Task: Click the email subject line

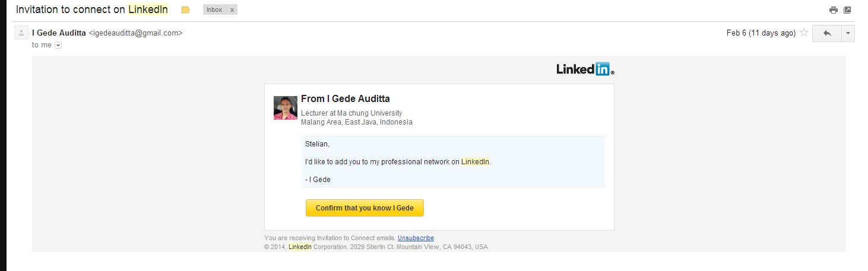Action: (x=92, y=10)
